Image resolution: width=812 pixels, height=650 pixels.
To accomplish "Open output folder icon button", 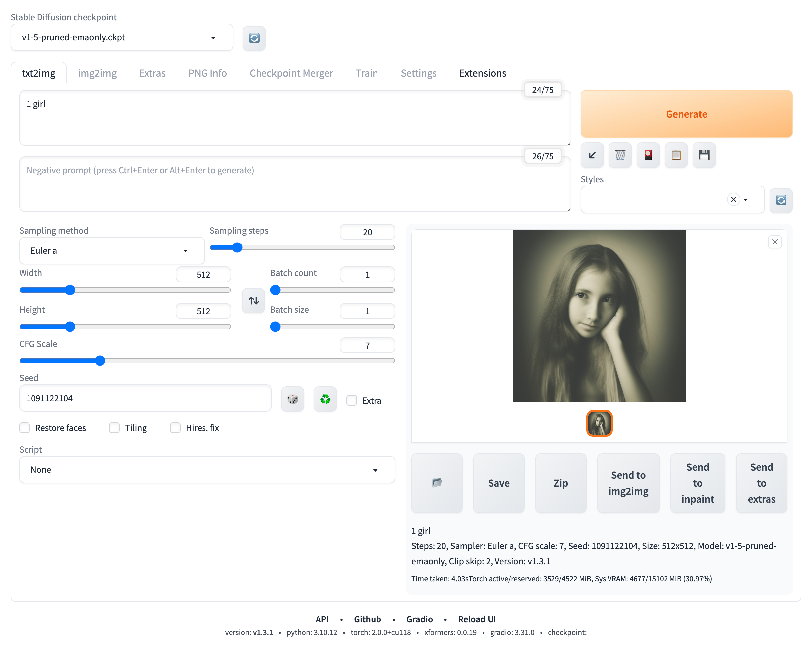I will [437, 483].
